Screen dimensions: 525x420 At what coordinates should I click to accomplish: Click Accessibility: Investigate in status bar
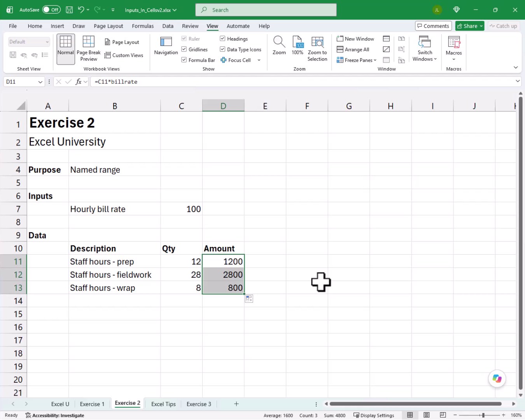(55, 415)
